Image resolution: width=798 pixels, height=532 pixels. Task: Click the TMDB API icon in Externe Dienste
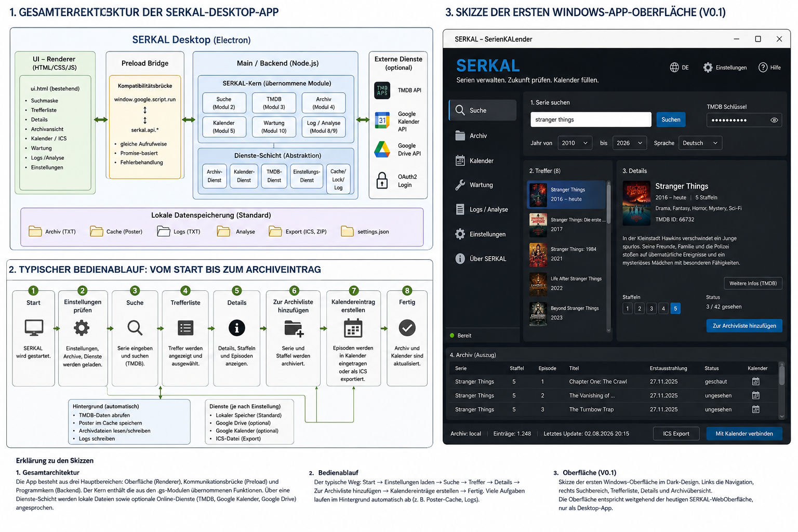[x=382, y=90]
